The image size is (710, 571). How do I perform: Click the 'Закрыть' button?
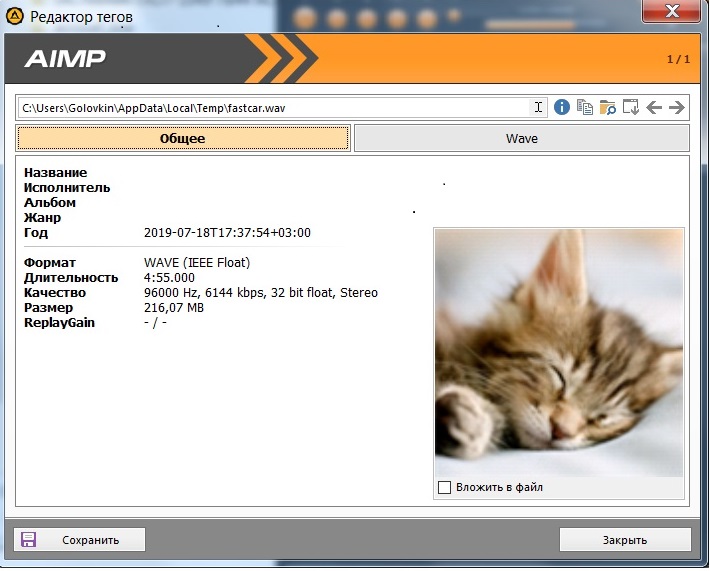[624, 540]
